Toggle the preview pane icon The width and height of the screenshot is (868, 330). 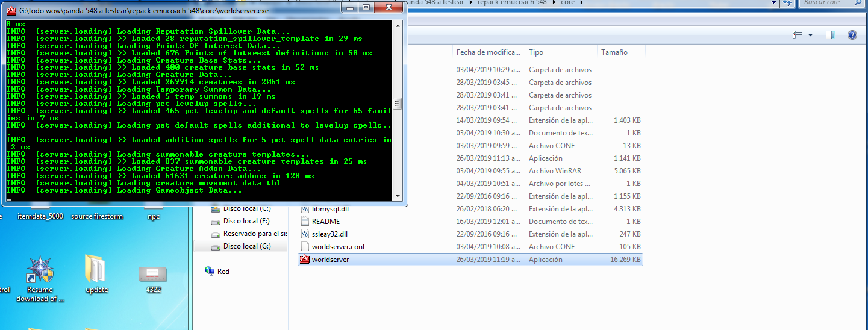coord(831,35)
